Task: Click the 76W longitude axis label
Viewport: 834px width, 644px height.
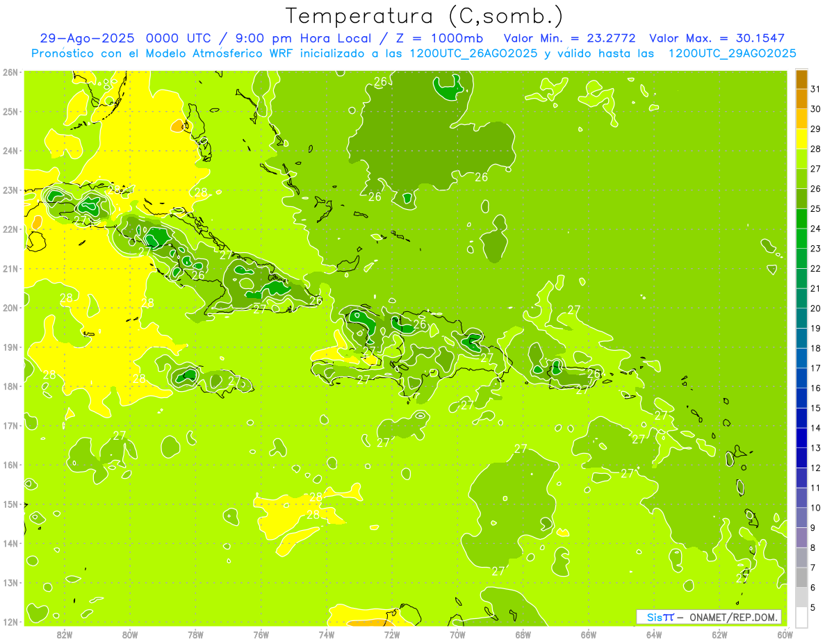Action: click(261, 634)
